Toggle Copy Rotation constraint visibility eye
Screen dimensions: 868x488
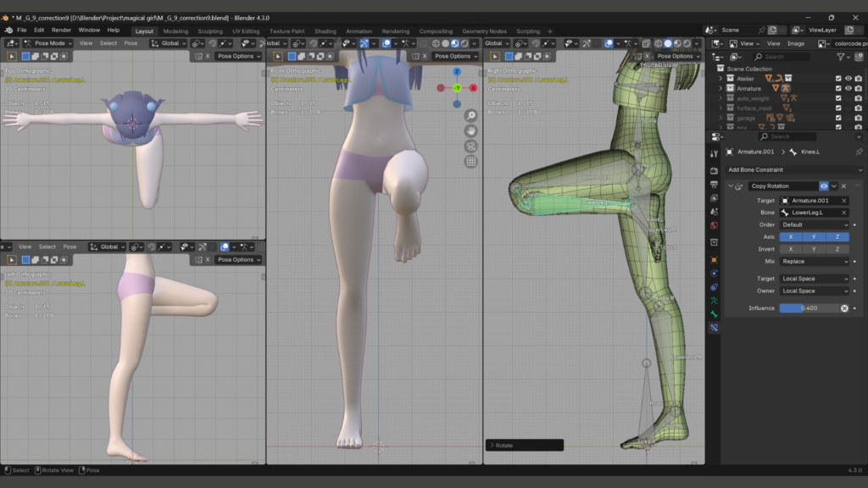click(823, 186)
